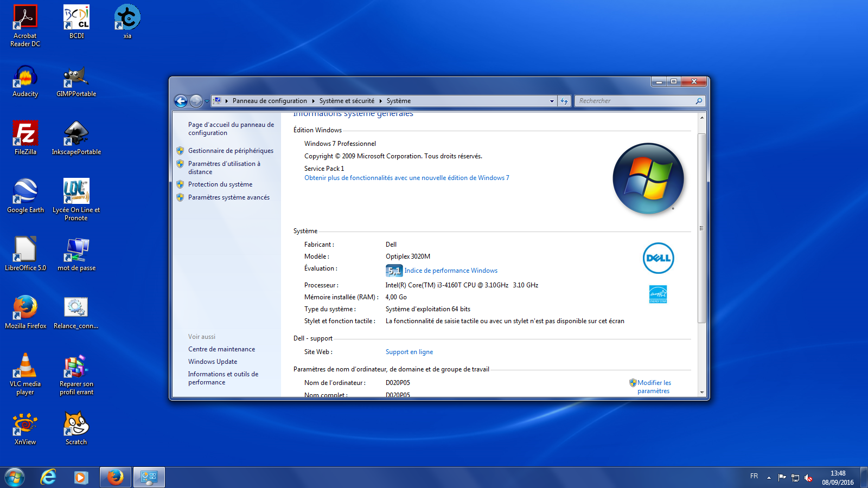Open LibreOffice 5.0 desktop shortcut
868x488 pixels.
25,254
